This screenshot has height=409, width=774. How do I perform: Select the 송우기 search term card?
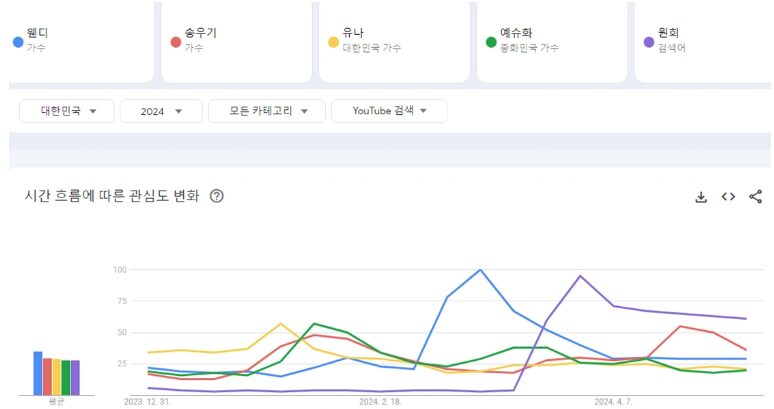[x=240, y=40]
